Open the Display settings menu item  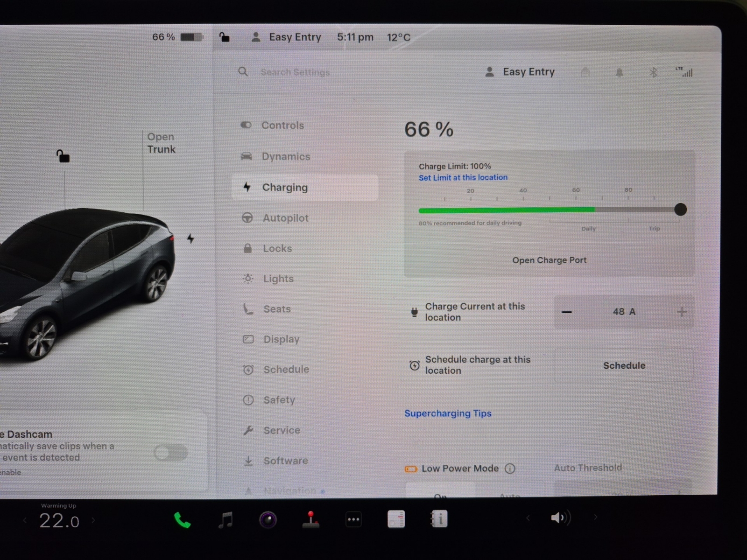click(x=281, y=339)
